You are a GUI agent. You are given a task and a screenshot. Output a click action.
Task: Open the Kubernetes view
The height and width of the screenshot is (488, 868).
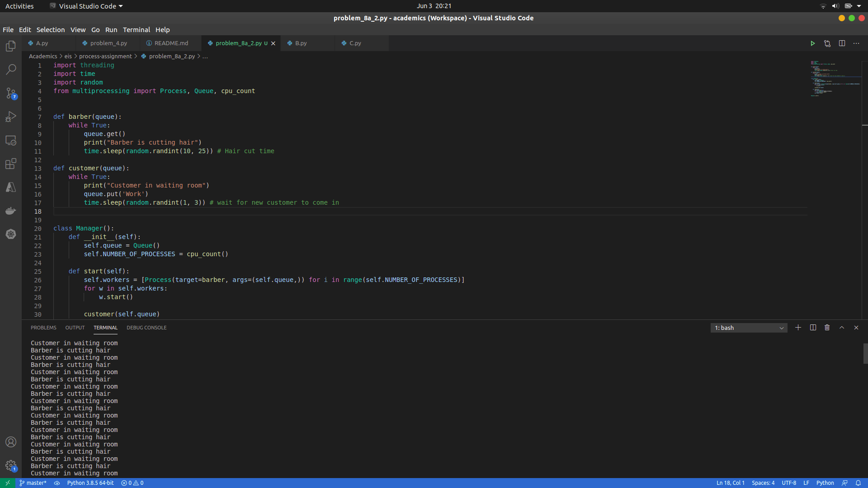click(x=11, y=234)
